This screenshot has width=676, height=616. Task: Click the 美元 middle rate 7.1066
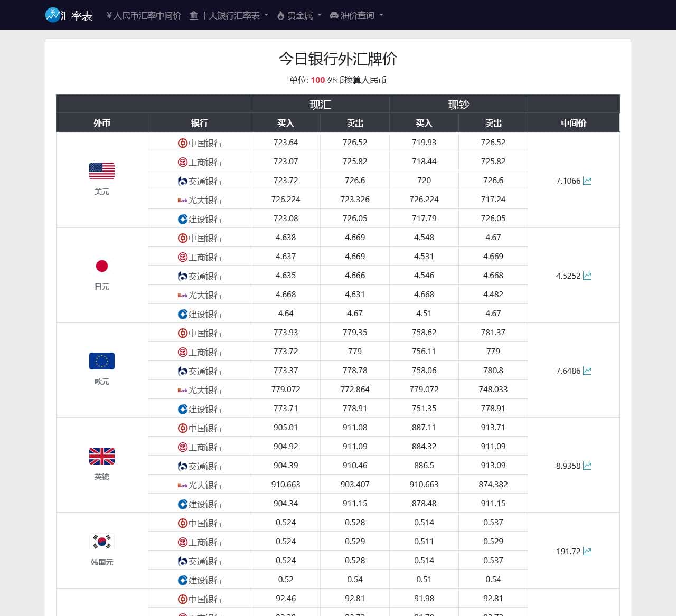568,181
